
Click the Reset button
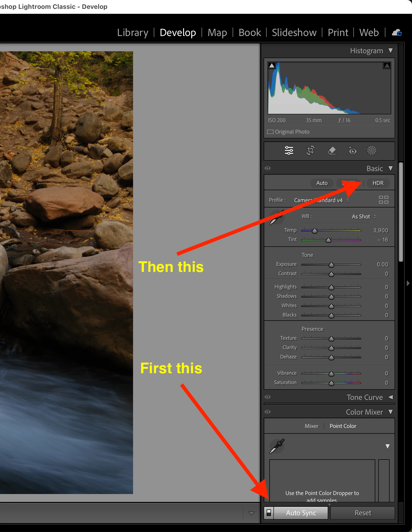pos(363,513)
